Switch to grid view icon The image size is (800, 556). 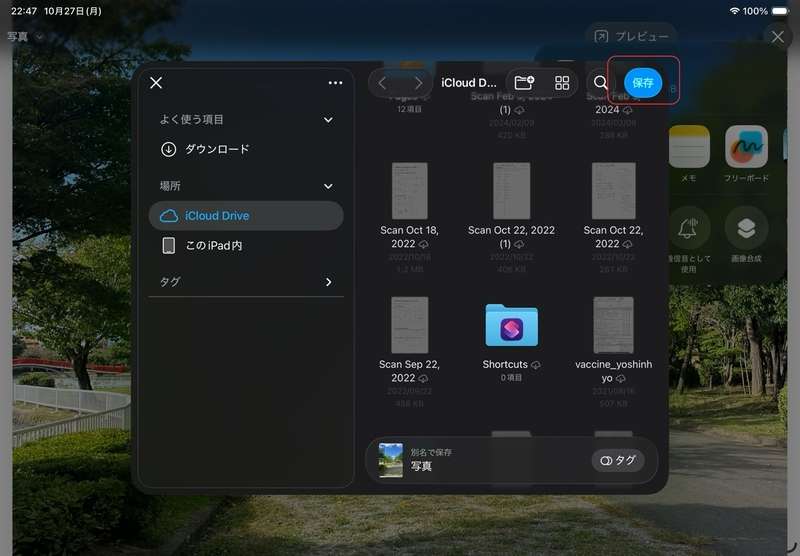(x=562, y=83)
